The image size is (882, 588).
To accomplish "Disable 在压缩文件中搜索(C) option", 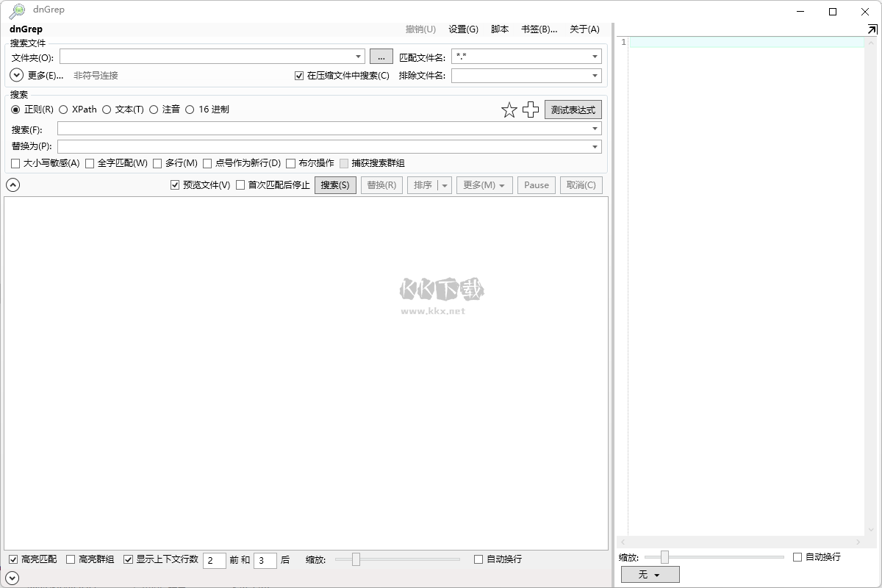I will click(x=298, y=75).
